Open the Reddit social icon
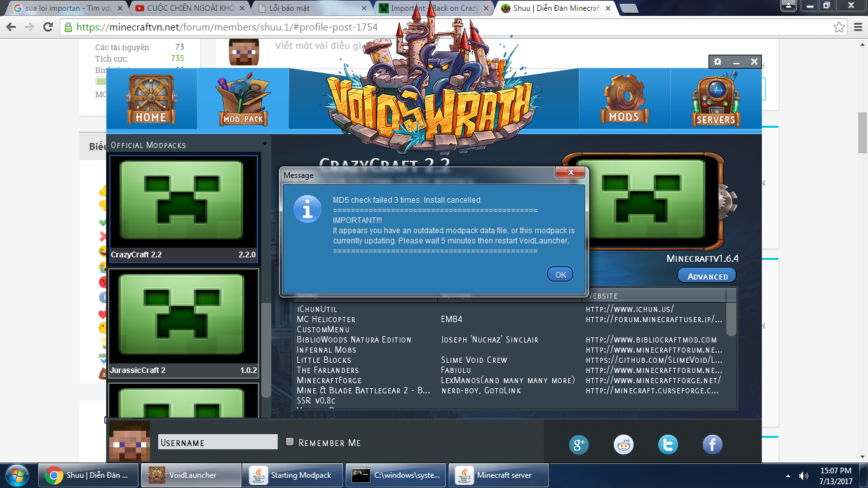The height and width of the screenshot is (488, 868). tap(623, 445)
